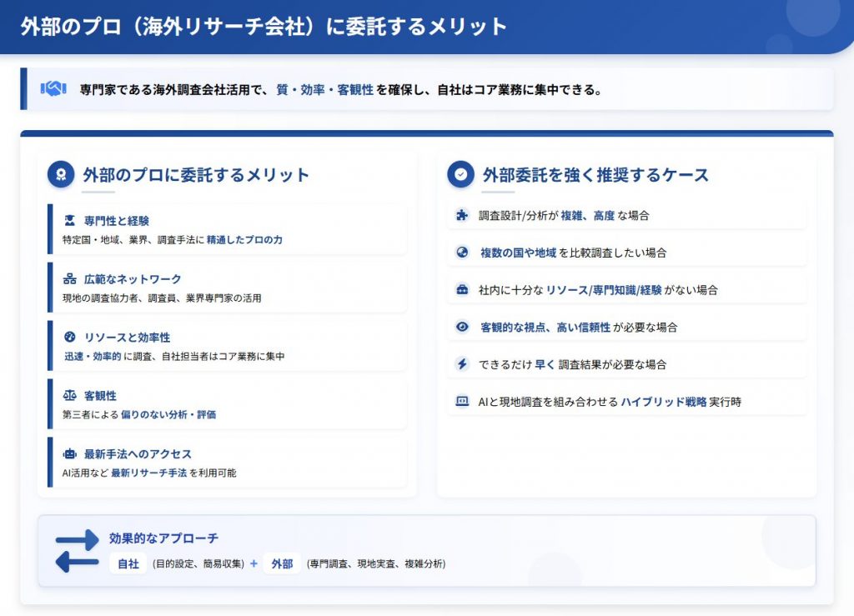Click the handshake icon in the summary banner
Viewport: 854px width, 616px height.
click(x=53, y=88)
